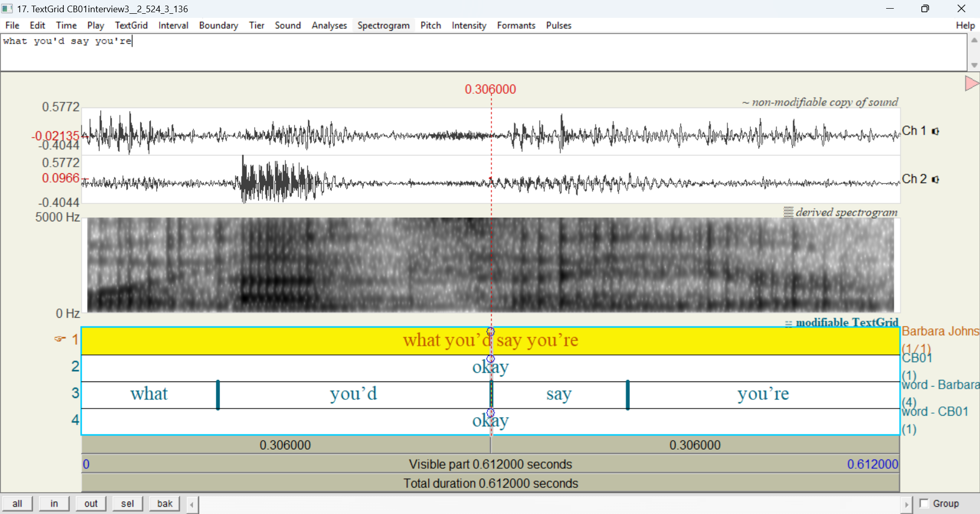980x514 pixels.
Task: Click boundary circle at top of tier 1
Action: point(491,331)
